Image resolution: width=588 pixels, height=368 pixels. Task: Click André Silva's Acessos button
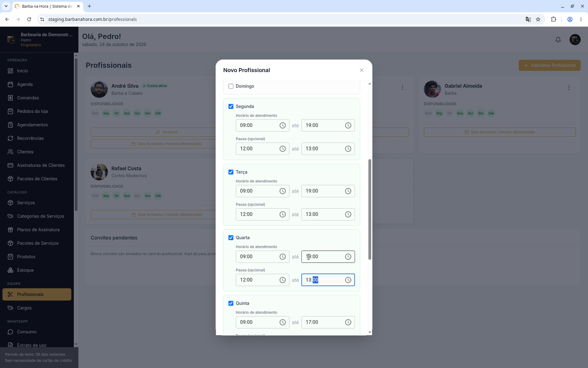166,132
